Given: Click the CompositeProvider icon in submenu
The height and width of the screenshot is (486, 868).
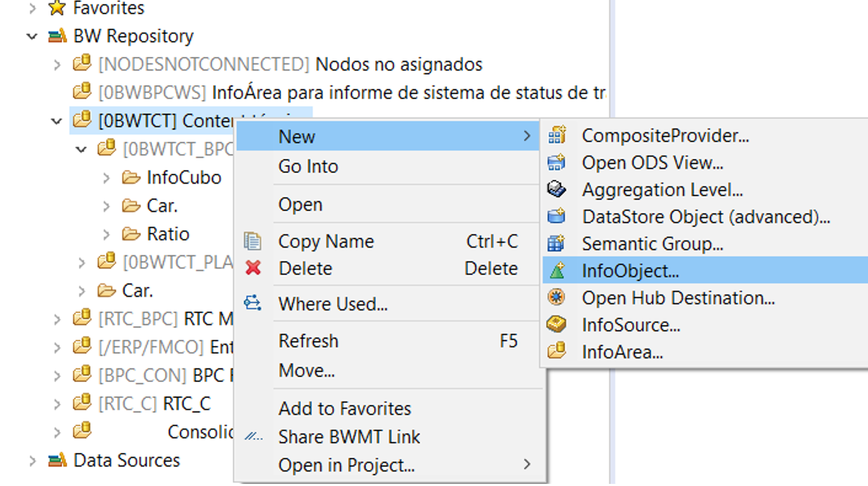Looking at the screenshot, I should pyautogui.click(x=557, y=136).
